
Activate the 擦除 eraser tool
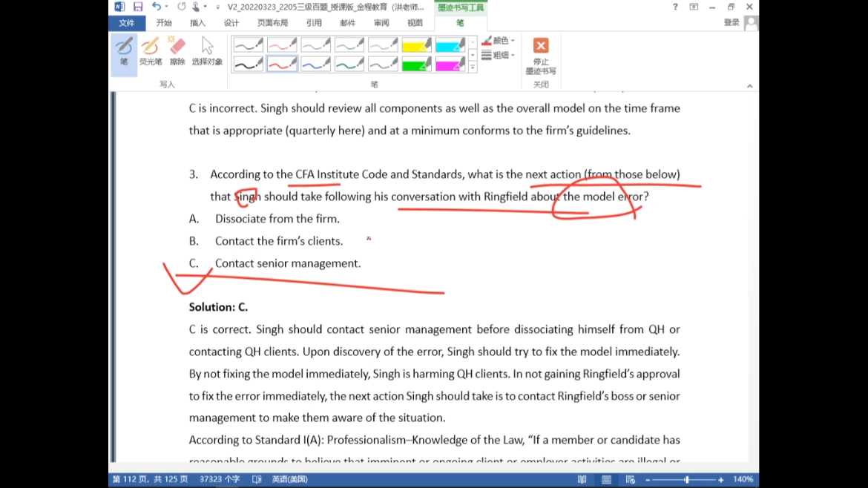pos(177,52)
